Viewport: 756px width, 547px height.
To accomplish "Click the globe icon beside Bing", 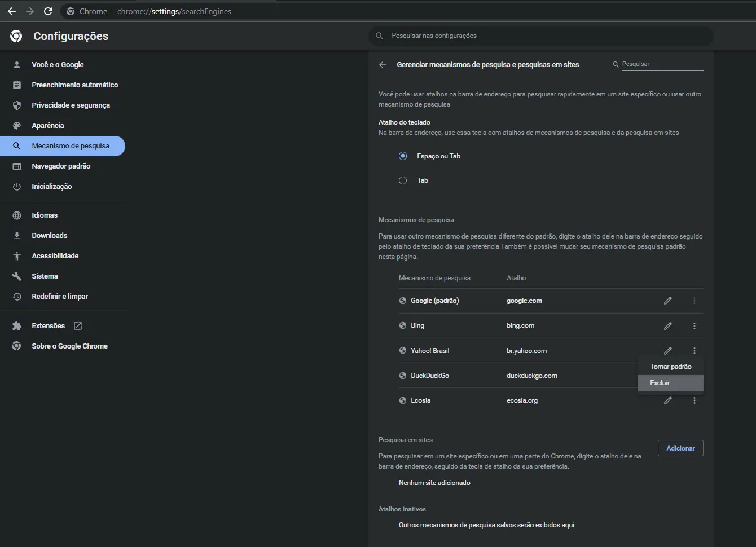I will tap(403, 325).
